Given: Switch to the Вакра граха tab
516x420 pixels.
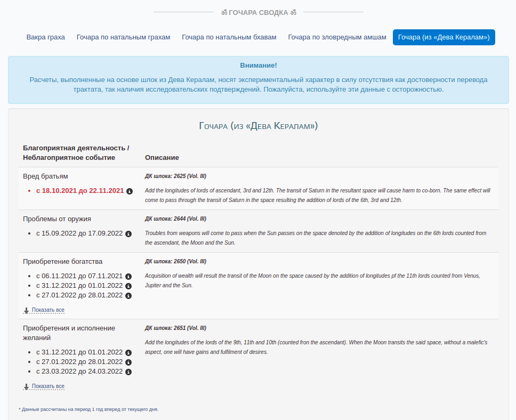Looking at the screenshot, I should point(46,37).
